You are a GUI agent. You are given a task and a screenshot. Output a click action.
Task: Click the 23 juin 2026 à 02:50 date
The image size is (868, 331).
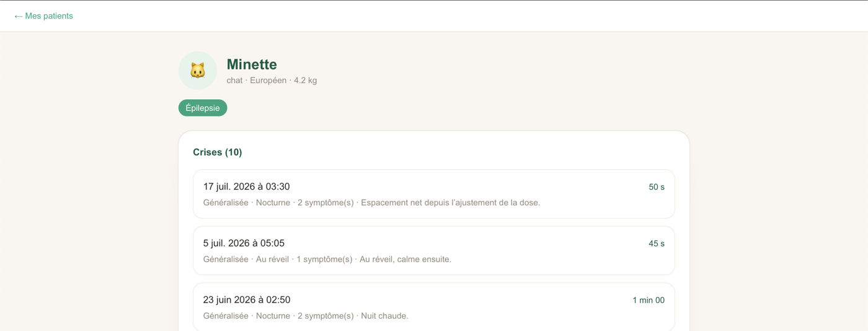[x=247, y=299]
